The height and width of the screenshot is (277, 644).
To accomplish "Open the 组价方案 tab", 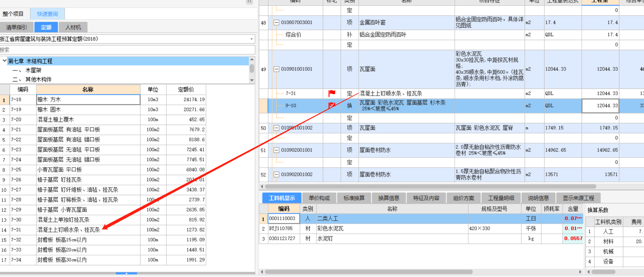I will tap(463, 198).
